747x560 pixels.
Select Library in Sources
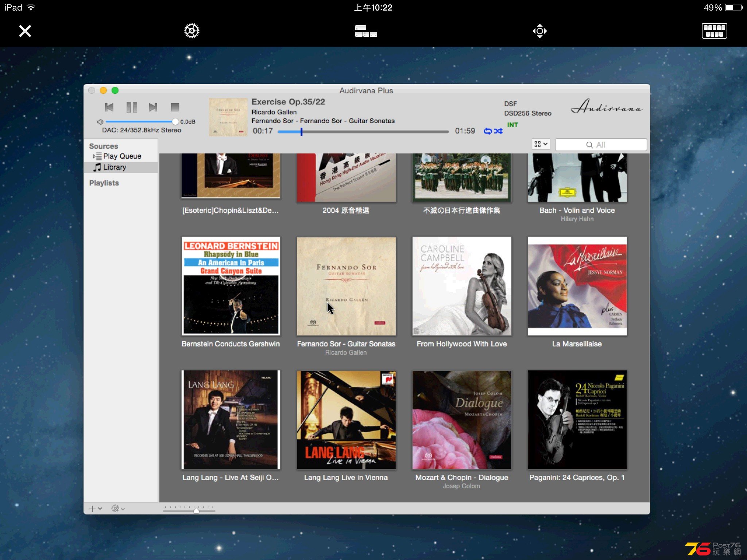coord(121,167)
